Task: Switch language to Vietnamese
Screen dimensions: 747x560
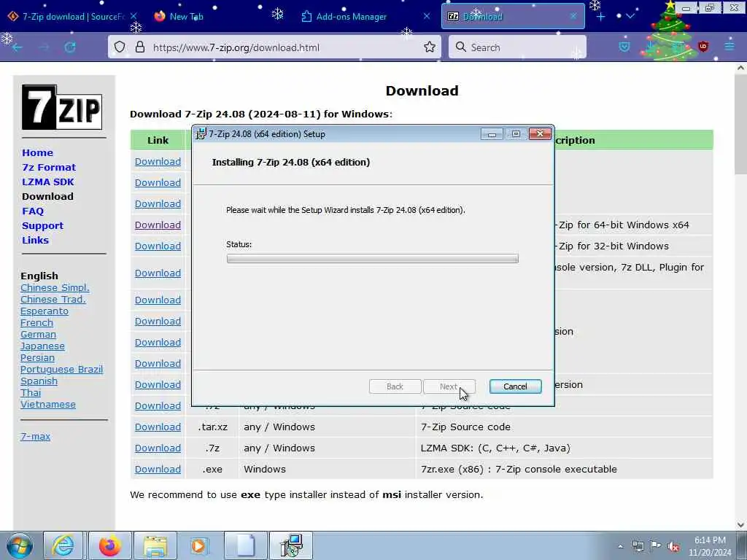Action: pyautogui.click(x=48, y=404)
